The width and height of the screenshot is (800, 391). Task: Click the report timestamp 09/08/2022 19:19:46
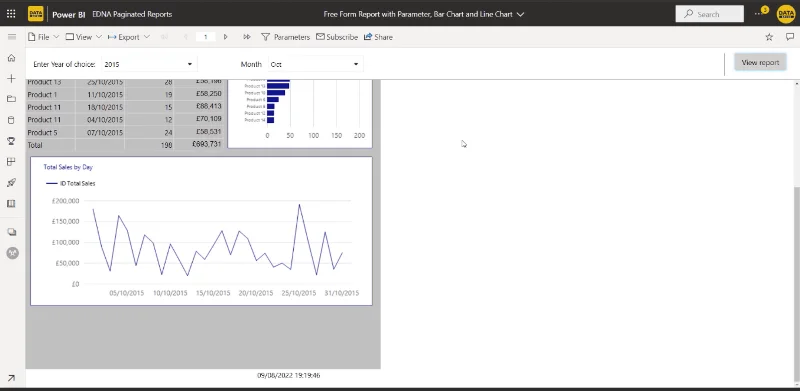tap(289, 375)
